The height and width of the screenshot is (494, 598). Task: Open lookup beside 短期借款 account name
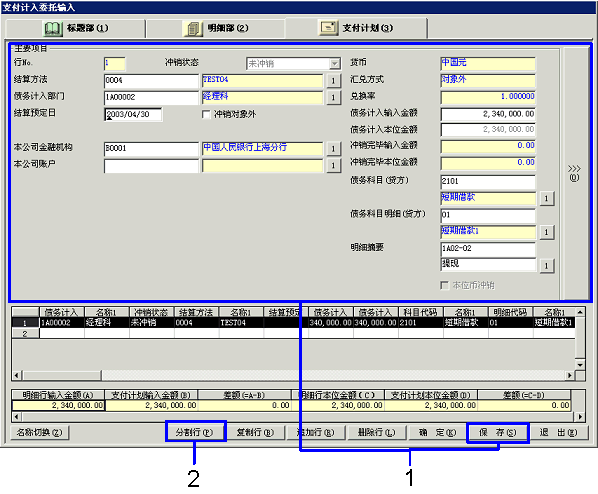[547, 198]
